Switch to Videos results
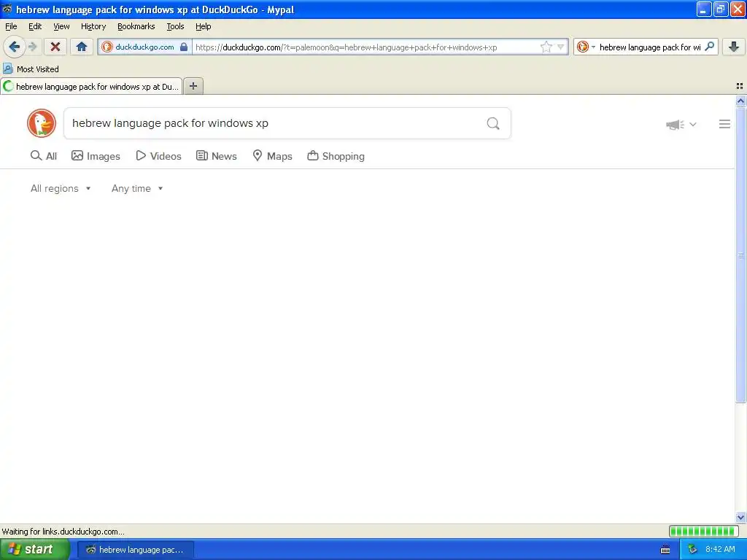Viewport: 747px width, 560px height. tap(158, 156)
